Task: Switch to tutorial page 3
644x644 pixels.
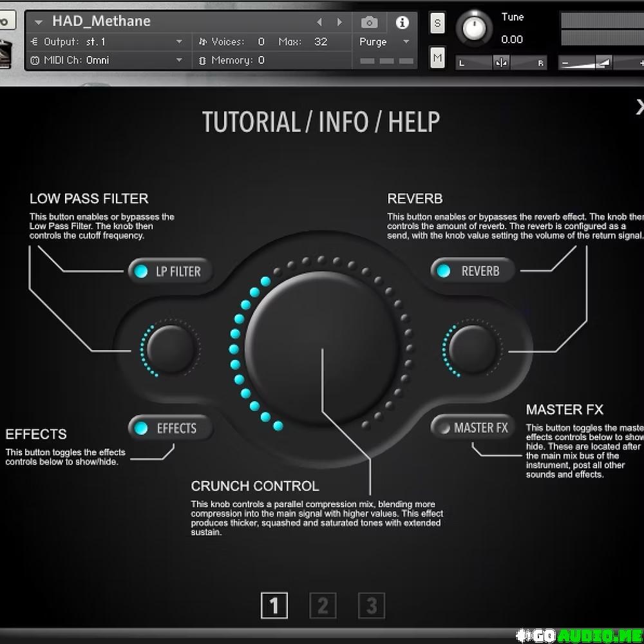Action: pos(371,605)
